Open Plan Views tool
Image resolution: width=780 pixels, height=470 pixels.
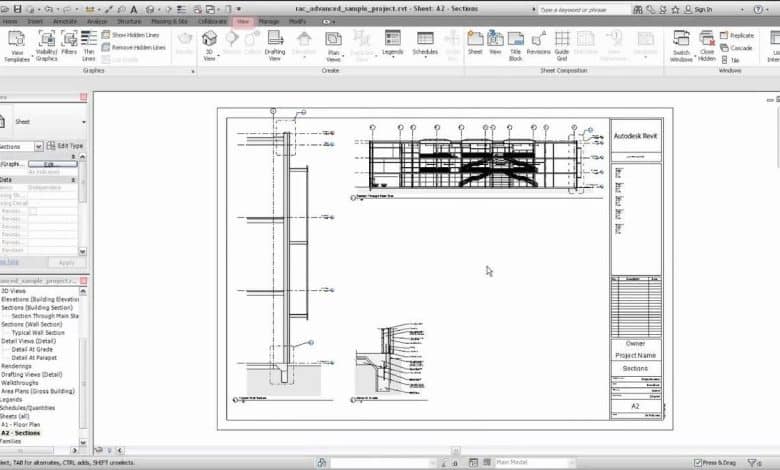(x=333, y=46)
